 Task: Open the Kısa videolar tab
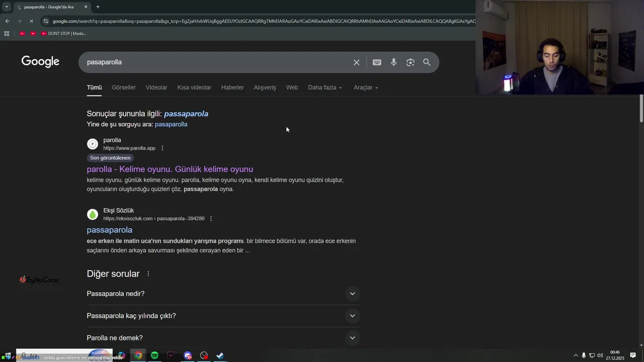[194, 87]
